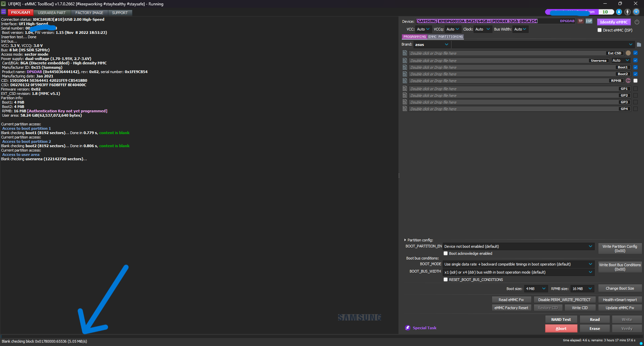Open the Bus Width dropdown

click(x=521, y=29)
